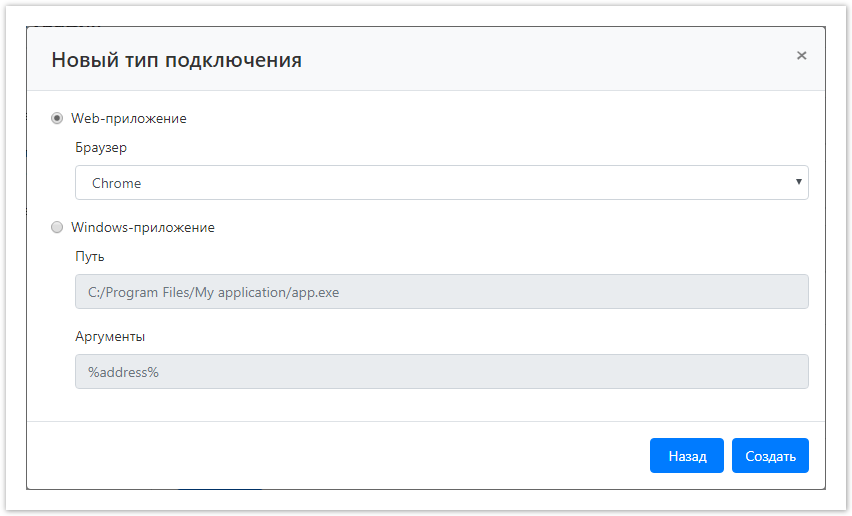Viewport: 852px width, 516px height.
Task: Click the arrow on the browser select box
Action: (x=798, y=183)
